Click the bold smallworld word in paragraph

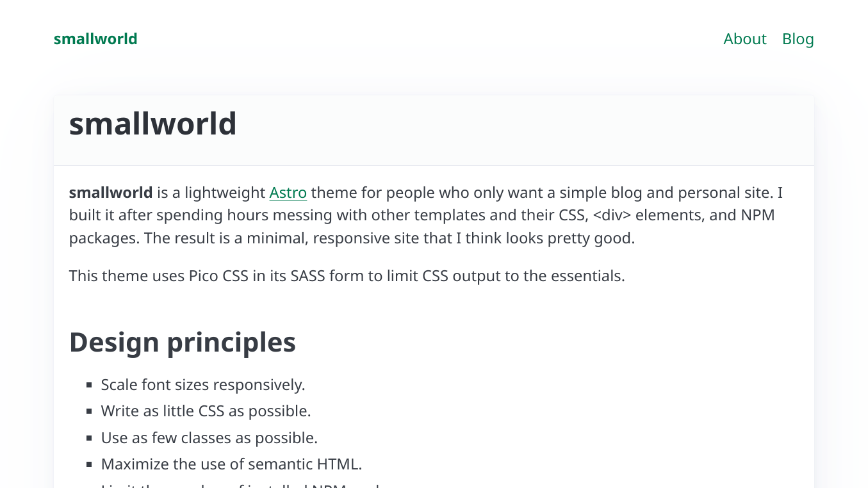pos(111,193)
